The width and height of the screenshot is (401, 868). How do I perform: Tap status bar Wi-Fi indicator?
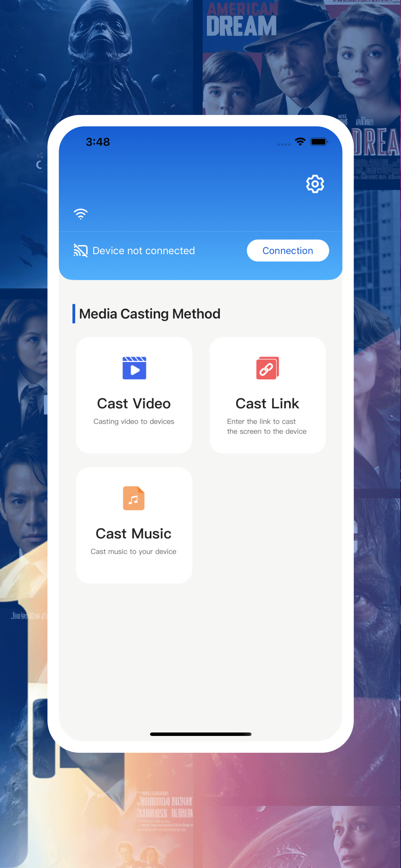coord(300,141)
